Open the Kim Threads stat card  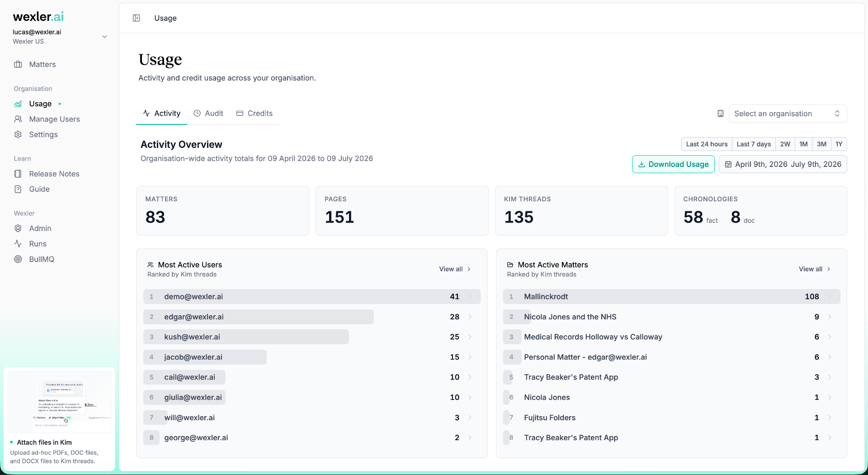[x=581, y=211]
